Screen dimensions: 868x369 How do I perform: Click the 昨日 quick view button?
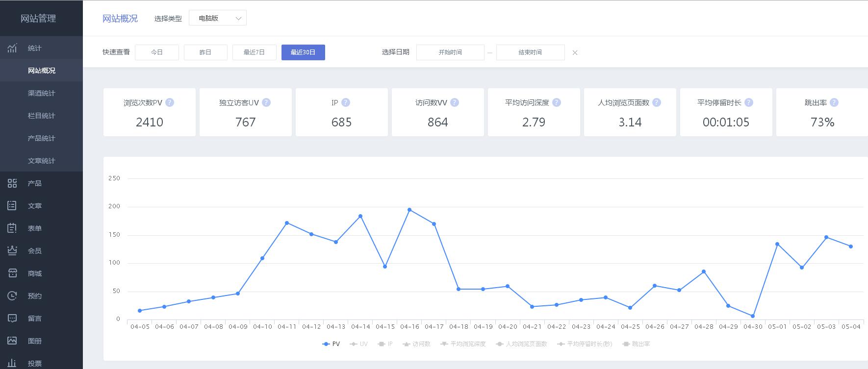point(205,52)
